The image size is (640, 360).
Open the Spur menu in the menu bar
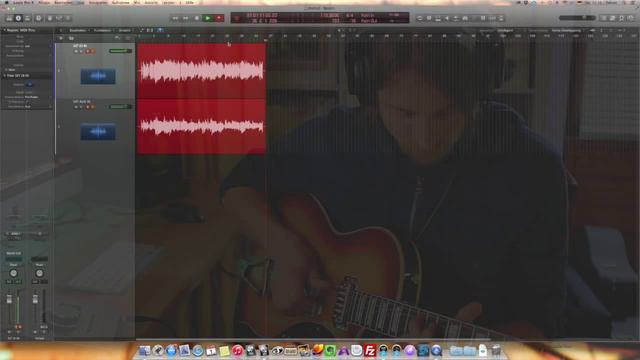(81, 2)
